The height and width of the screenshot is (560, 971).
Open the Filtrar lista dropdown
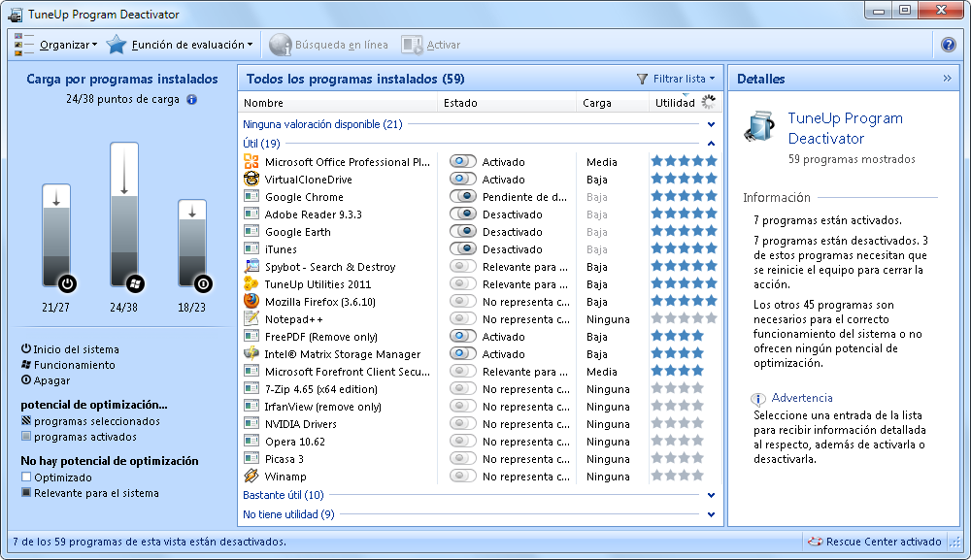[676, 79]
